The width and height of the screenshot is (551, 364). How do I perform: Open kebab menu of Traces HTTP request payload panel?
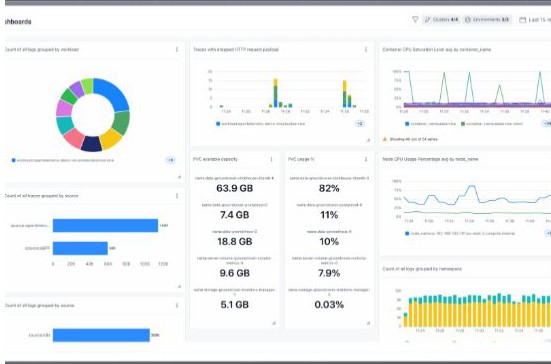click(366, 50)
